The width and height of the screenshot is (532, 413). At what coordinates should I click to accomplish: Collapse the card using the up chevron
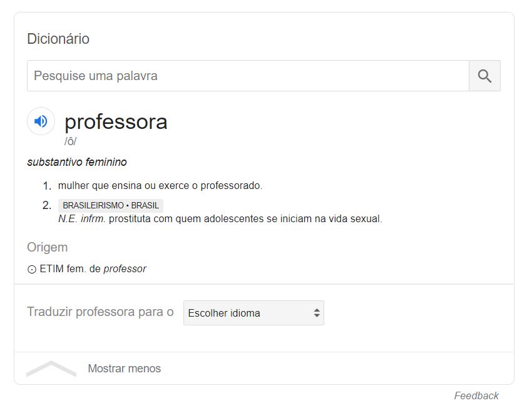[51, 369]
